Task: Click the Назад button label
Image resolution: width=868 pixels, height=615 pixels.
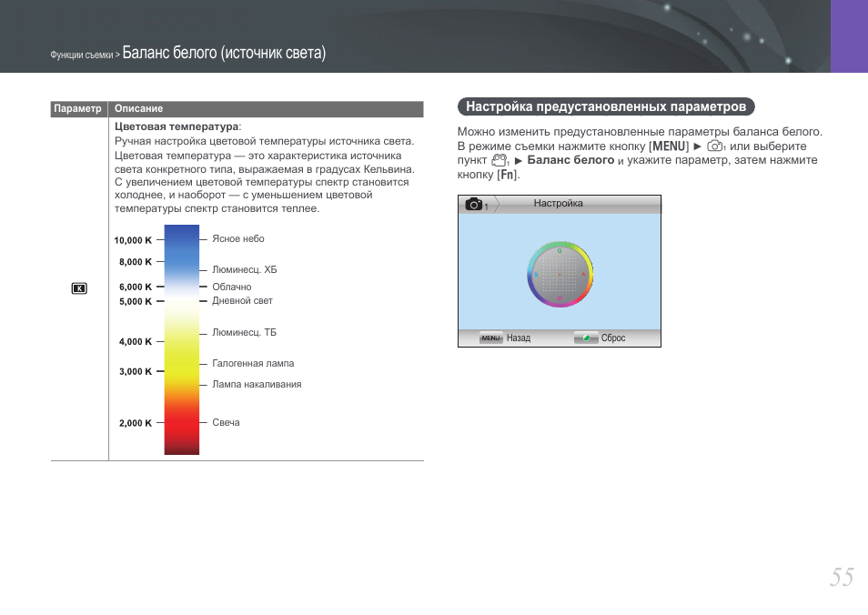Action: click(518, 338)
